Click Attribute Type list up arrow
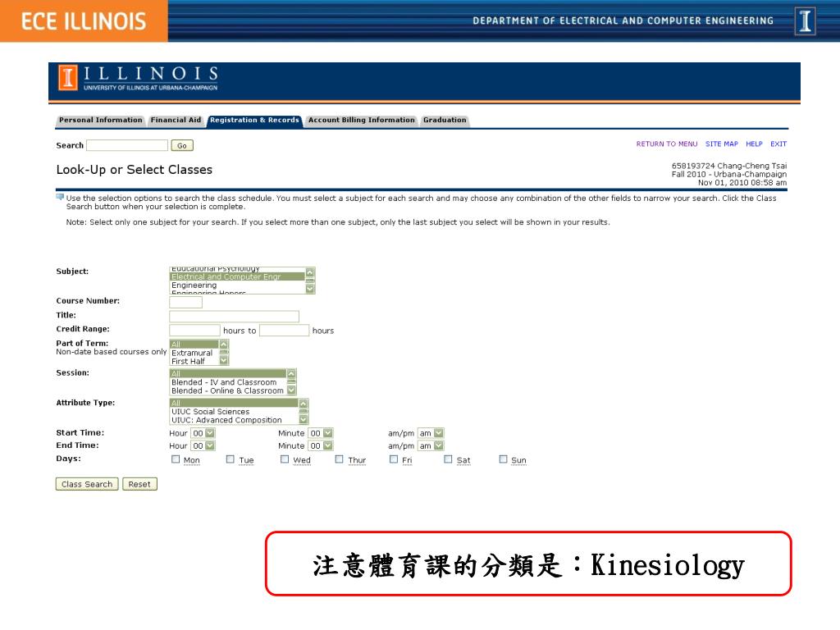The height and width of the screenshot is (630, 840). point(304,403)
